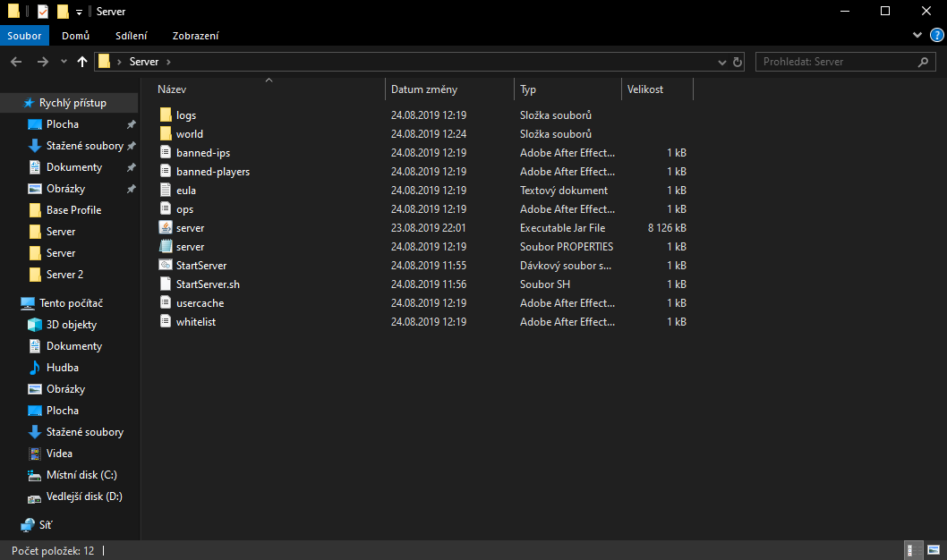The height and width of the screenshot is (560, 947).
Task: Click the Back navigation arrow
Action: (x=16, y=62)
